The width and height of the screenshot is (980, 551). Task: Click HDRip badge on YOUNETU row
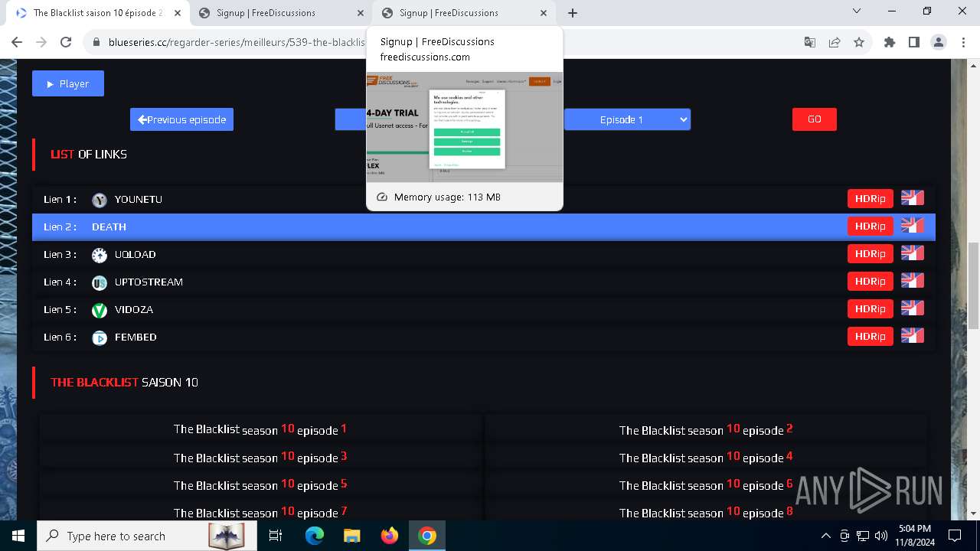871,199
